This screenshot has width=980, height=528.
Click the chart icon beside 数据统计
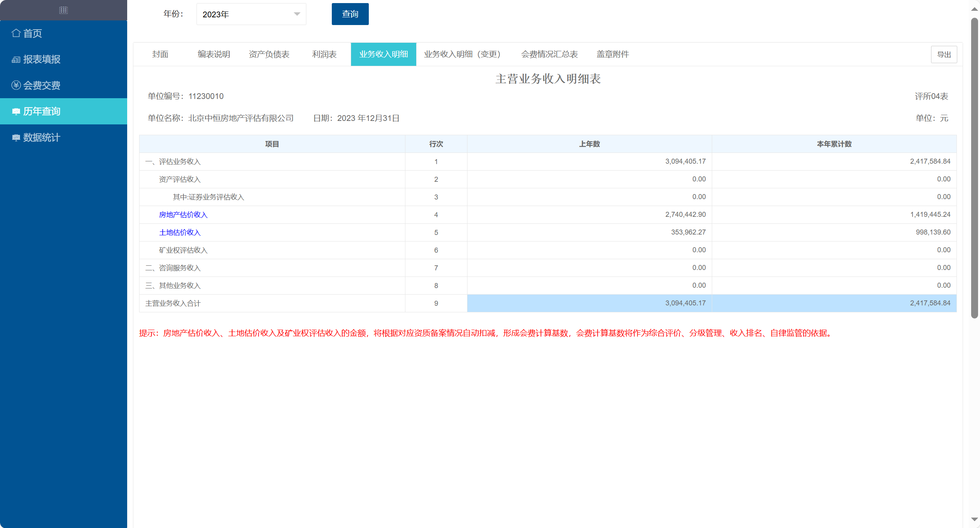(16, 137)
